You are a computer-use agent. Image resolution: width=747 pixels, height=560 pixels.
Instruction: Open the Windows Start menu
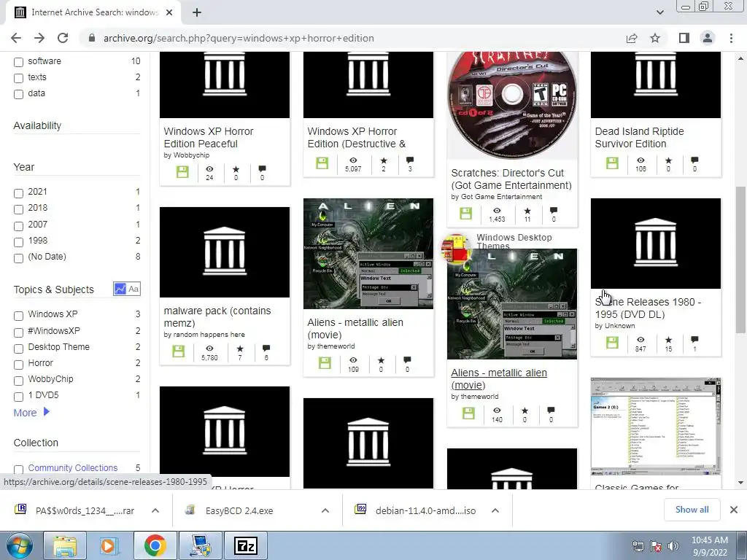18,545
